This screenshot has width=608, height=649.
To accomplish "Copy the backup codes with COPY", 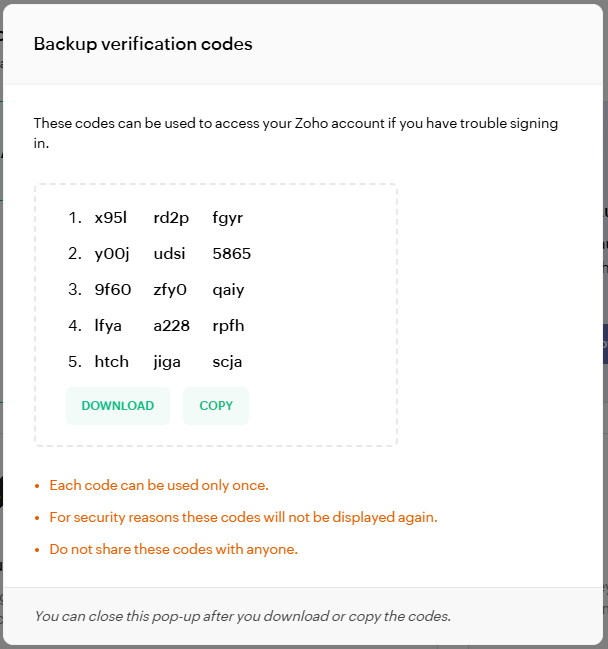I will (216, 406).
